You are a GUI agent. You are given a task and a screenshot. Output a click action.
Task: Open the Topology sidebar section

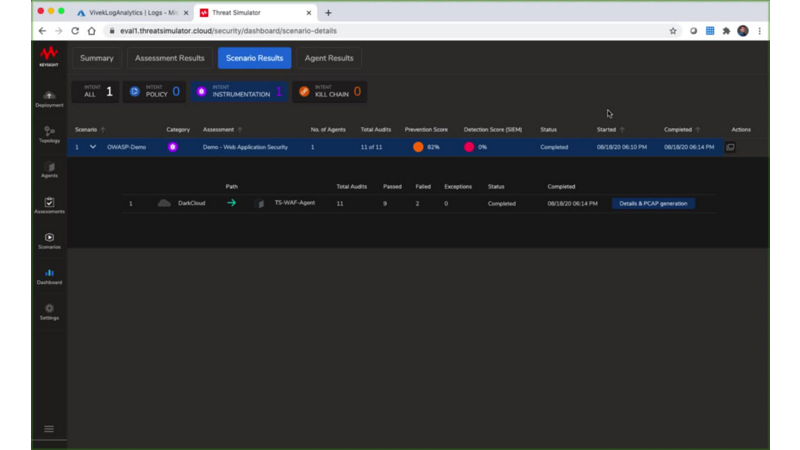pyautogui.click(x=49, y=135)
